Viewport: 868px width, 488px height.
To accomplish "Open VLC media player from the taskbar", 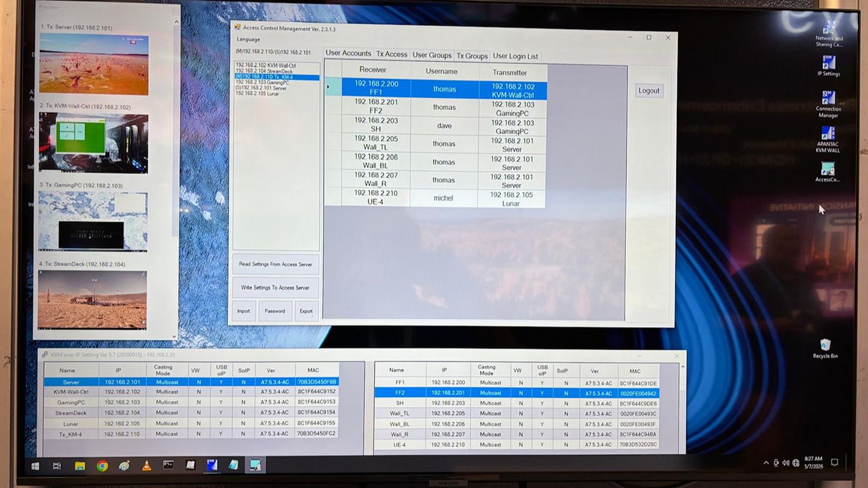I will (146, 466).
